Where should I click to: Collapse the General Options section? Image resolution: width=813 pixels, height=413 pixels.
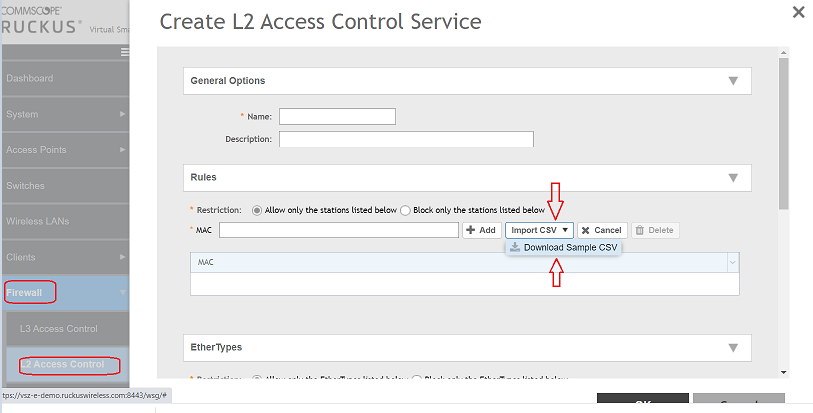tap(733, 81)
